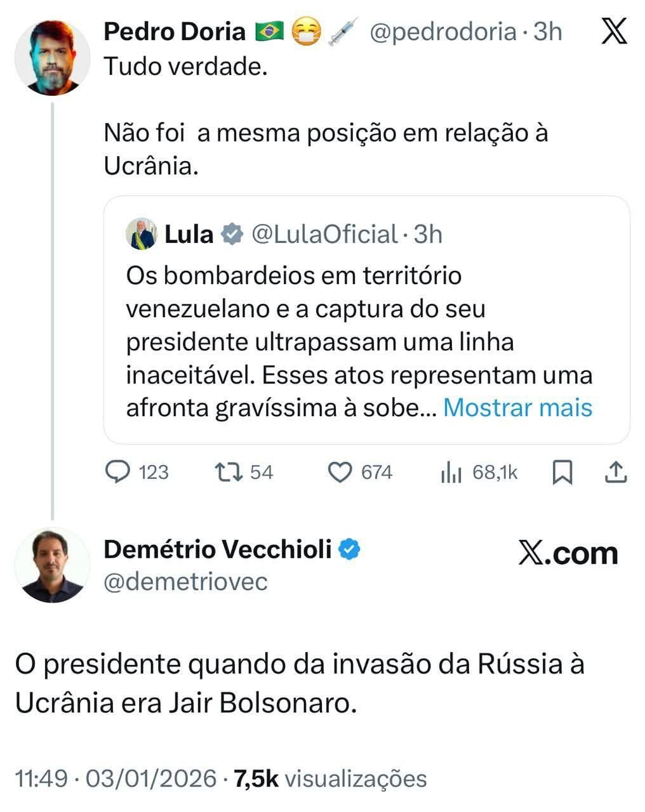Open Pedro Doria's profile picture

[52, 58]
